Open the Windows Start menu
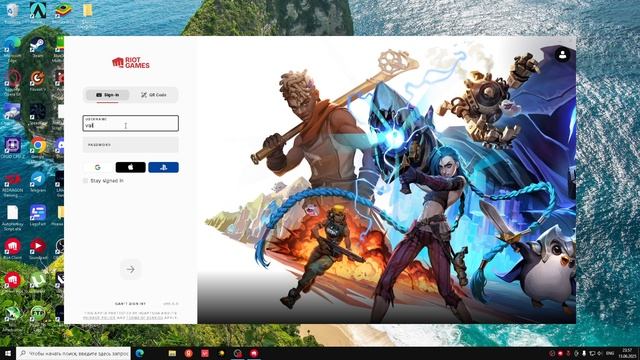Image resolution: width=640 pixels, height=360 pixels. tap(8, 353)
